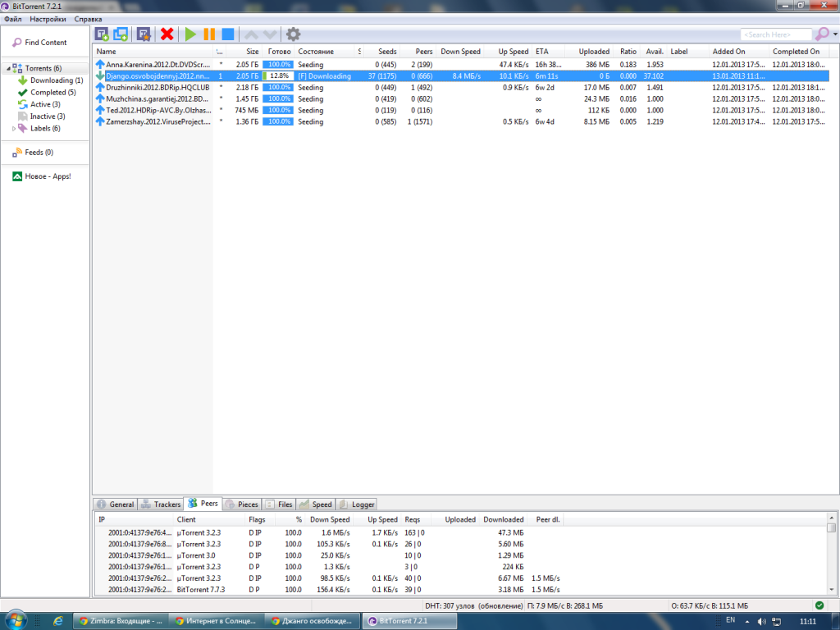Click the Add Torrent toolbar icon
This screenshot has height=630, width=840.
click(x=102, y=34)
